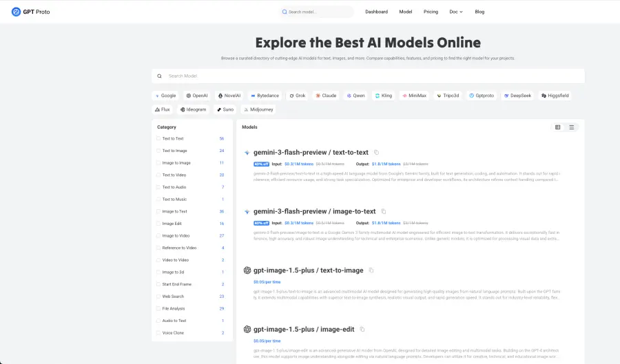This screenshot has width=620, height=364.
Task: Open gpt-image-1.5-plus / image-edit model page
Action: point(304,330)
